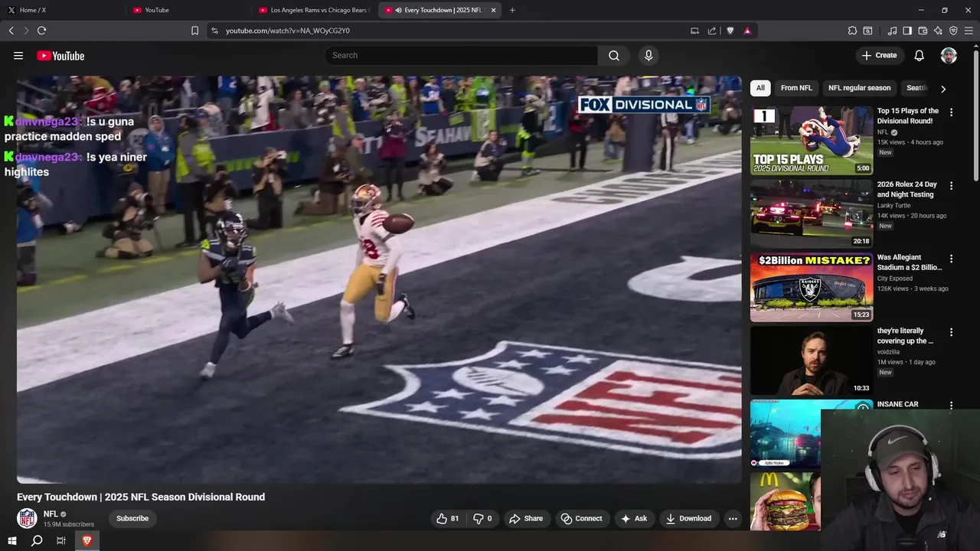Viewport: 980px width, 551px height.
Task: Share this page from address bar
Action: coord(712,31)
